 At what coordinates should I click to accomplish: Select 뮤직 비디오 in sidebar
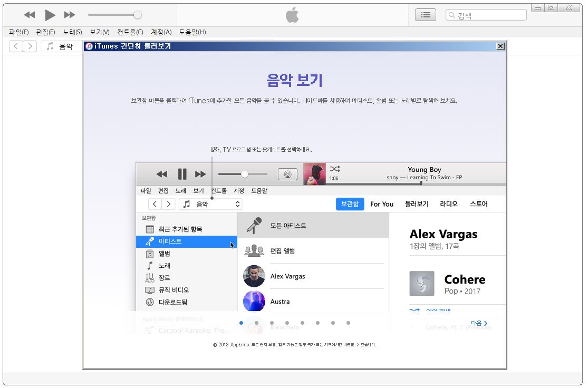(186, 290)
